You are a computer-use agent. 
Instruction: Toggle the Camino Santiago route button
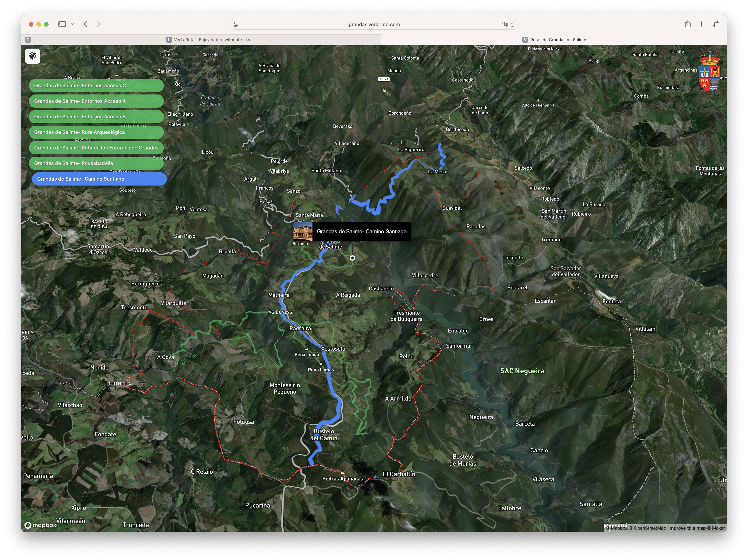pos(99,179)
